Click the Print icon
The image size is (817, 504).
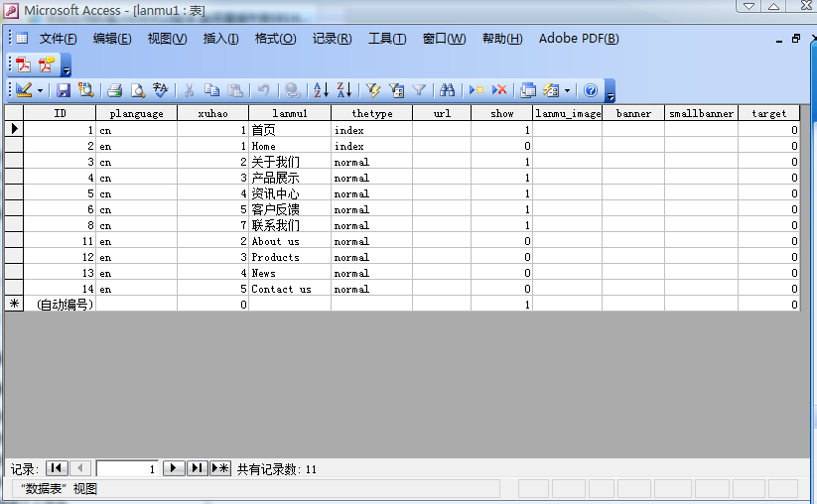point(115,90)
